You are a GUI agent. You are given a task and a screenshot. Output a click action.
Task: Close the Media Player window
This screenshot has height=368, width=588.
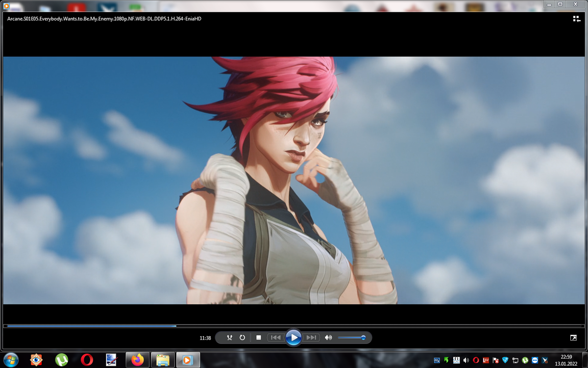pos(576,4)
